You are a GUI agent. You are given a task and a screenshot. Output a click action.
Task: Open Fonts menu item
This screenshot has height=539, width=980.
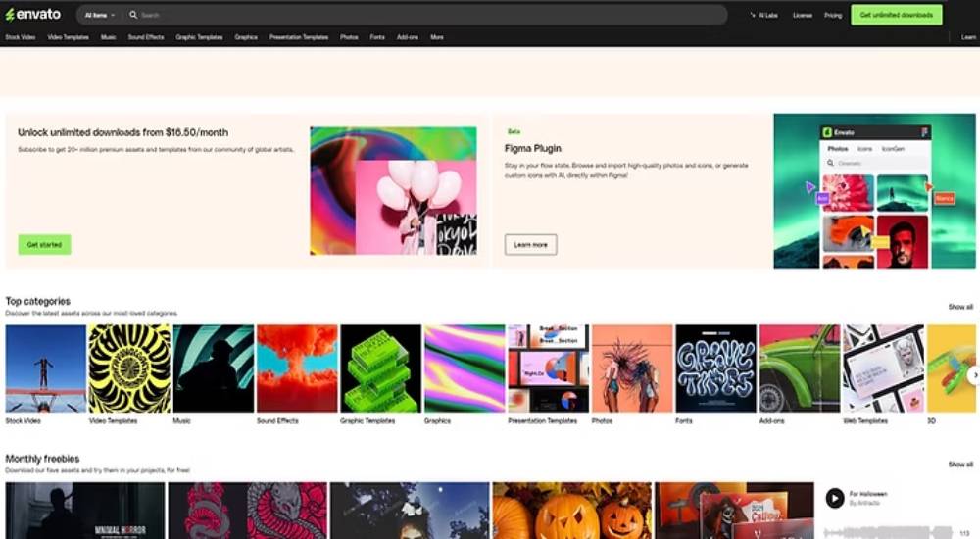(377, 37)
